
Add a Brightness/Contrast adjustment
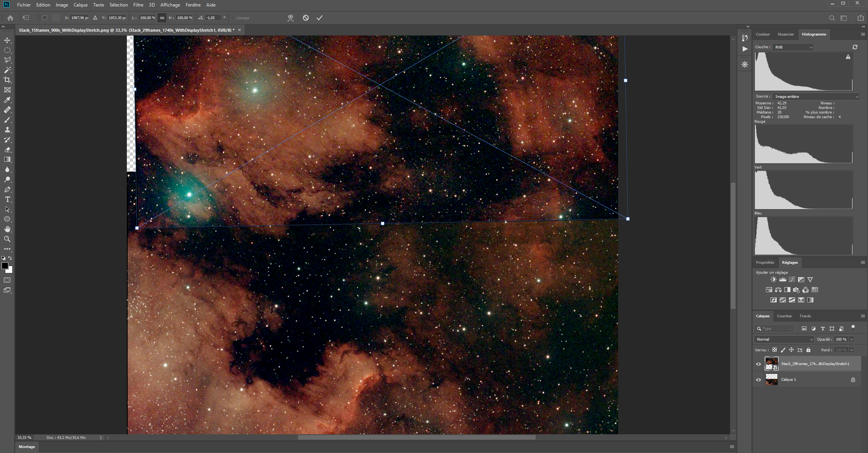point(773,279)
